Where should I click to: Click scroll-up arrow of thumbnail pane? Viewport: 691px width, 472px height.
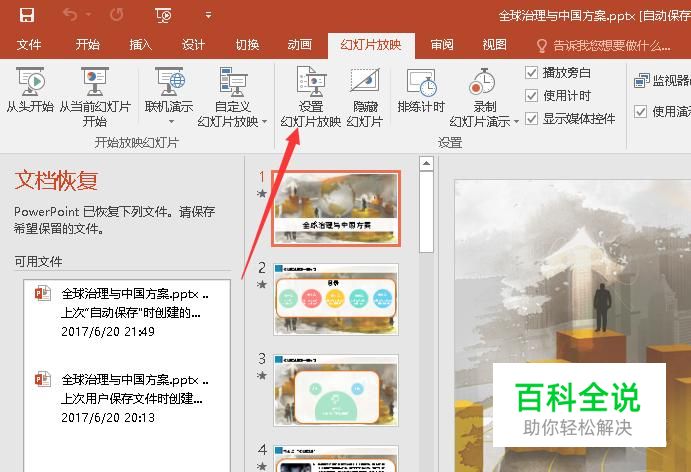[426, 164]
